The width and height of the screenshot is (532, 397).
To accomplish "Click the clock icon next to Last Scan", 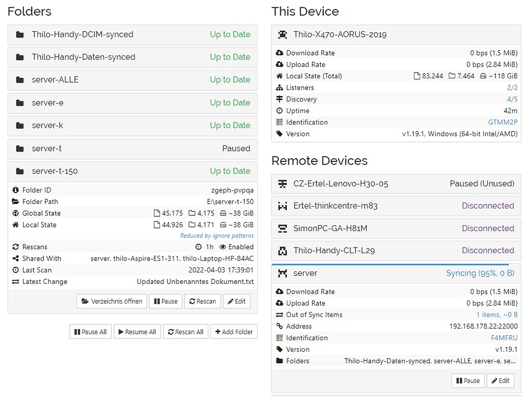I will (x=17, y=270).
